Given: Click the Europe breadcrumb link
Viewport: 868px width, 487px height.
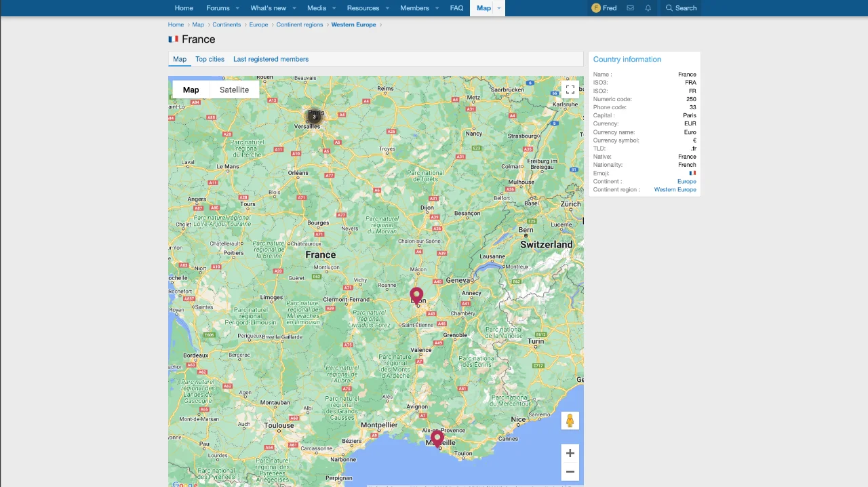Looking at the screenshot, I should pyautogui.click(x=258, y=24).
